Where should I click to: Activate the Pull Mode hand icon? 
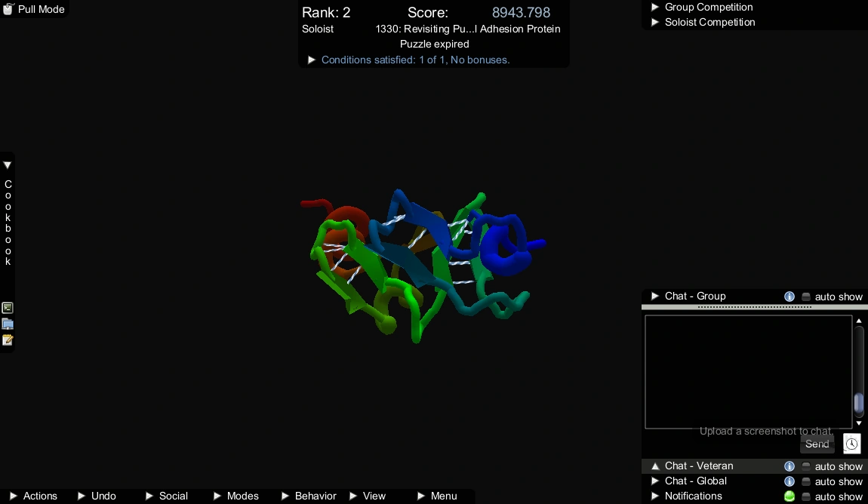pyautogui.click(x=8, y=8)
